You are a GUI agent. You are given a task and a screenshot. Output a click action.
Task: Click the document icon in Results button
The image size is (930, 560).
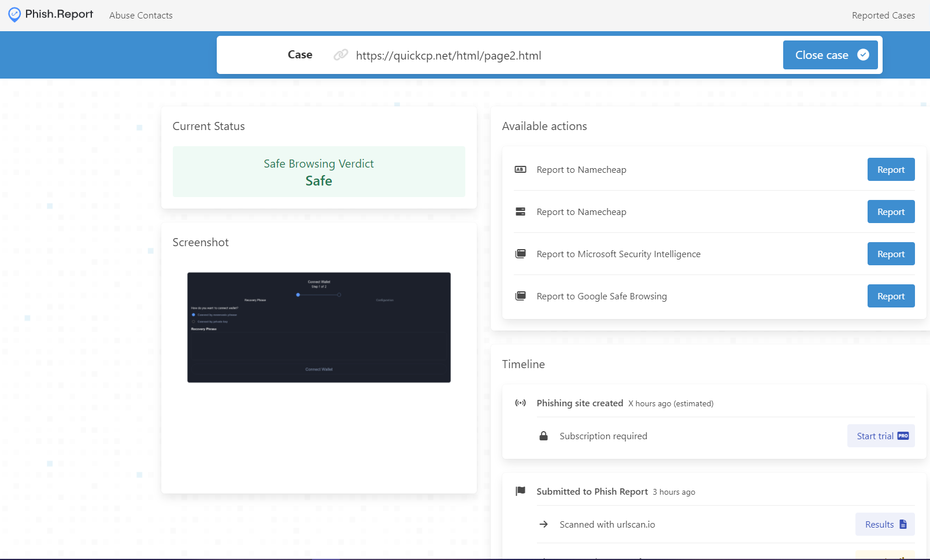903,524
